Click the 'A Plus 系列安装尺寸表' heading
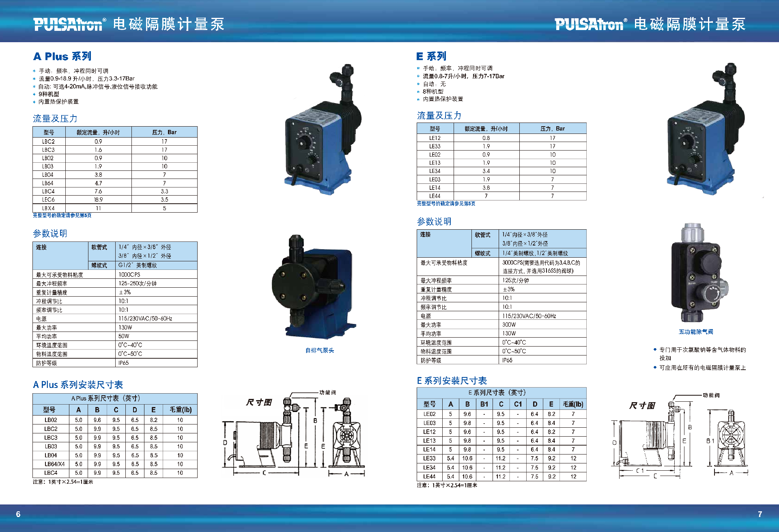The image size is (779, 532). tap(78, 385)
